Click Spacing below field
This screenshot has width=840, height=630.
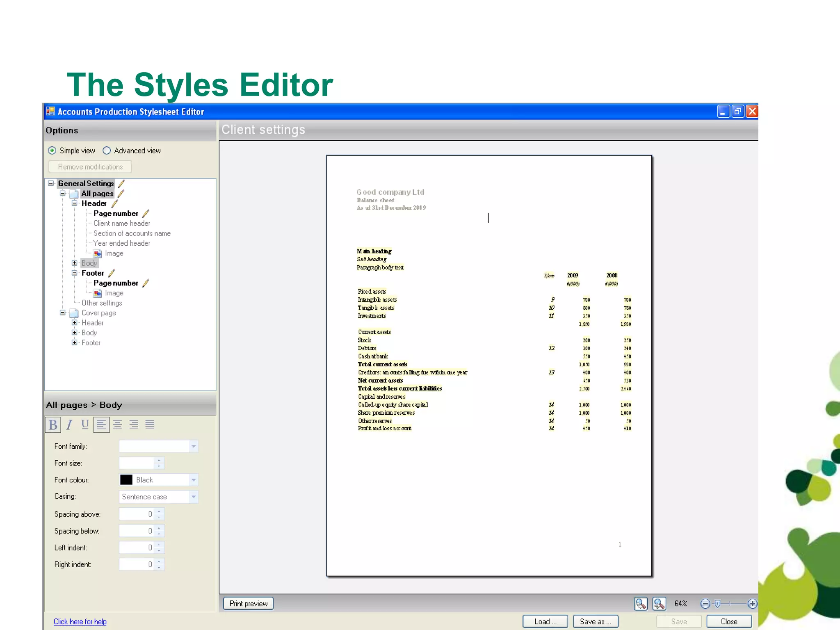tap(137, 531)
